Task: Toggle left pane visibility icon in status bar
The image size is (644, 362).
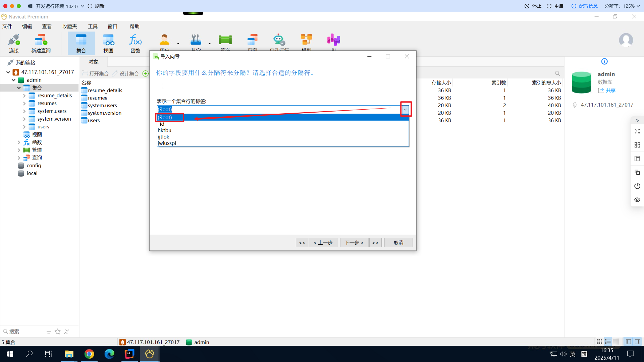Action: click(628, 342)
